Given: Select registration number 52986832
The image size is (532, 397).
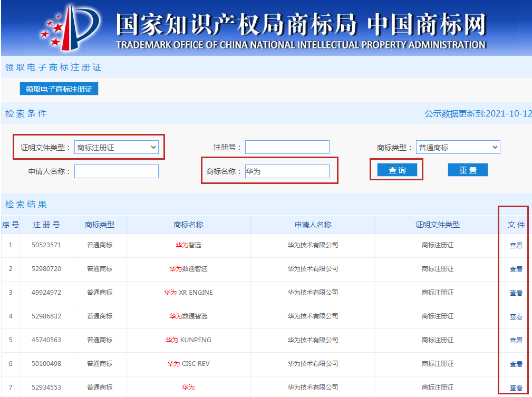Looking at the screenshot, I should pyautogui.click(x=46, y=316).
